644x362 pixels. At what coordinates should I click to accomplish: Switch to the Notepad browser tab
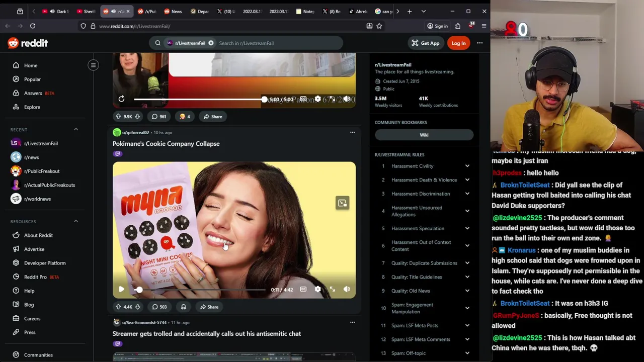click(305, 11)
